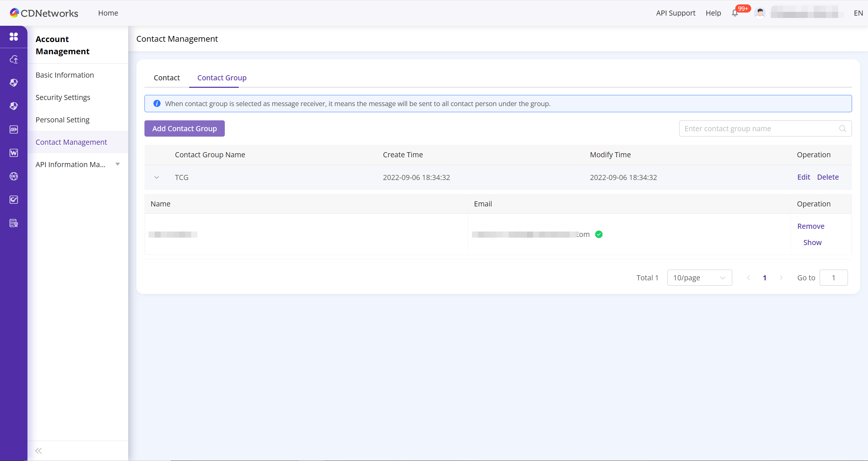Screen dimensions: 868x461
Task: Click the EN language switcher
Action: pos(858,13)
